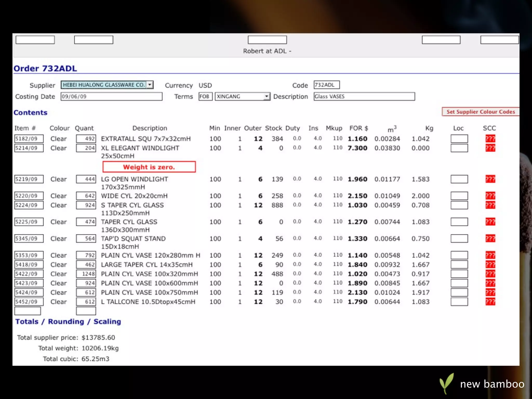This screenshot has height=399, width=532.
Task: Click red SCC marker for item 5214/09
Action: coord(490,148)
